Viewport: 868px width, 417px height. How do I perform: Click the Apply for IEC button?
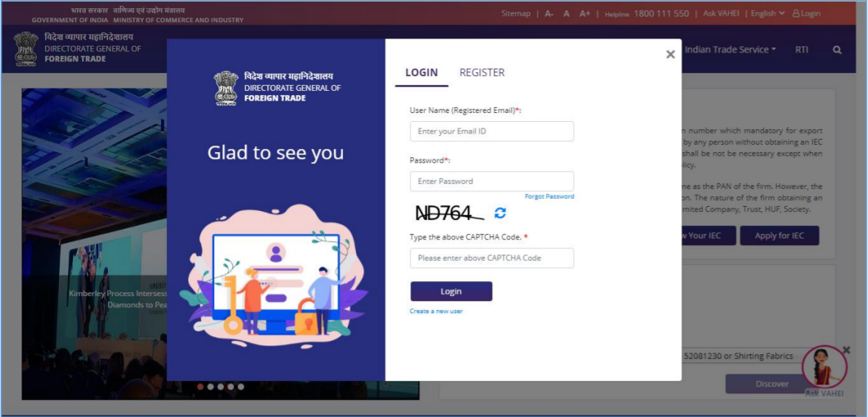tap(779, 235)
